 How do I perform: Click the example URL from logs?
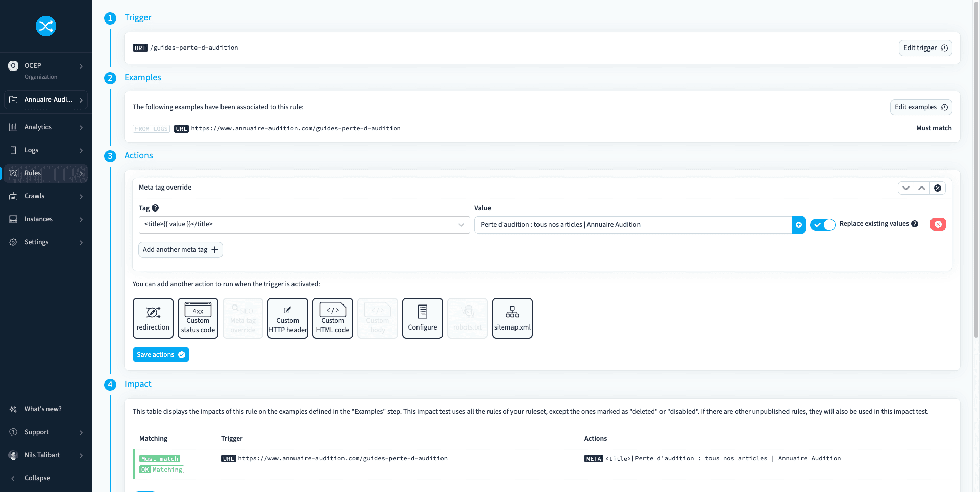coord(296,129)
